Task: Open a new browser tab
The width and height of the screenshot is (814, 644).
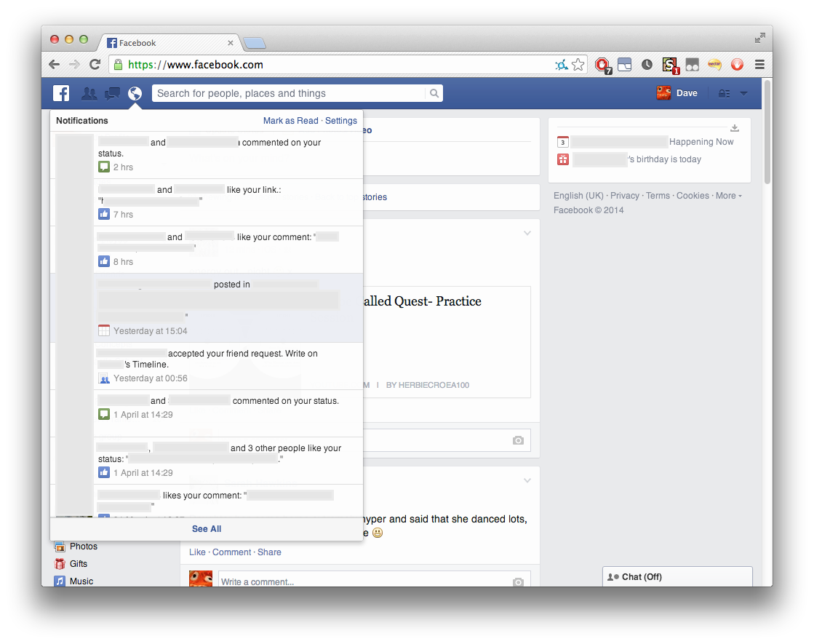Action: [x=255, y=43]
